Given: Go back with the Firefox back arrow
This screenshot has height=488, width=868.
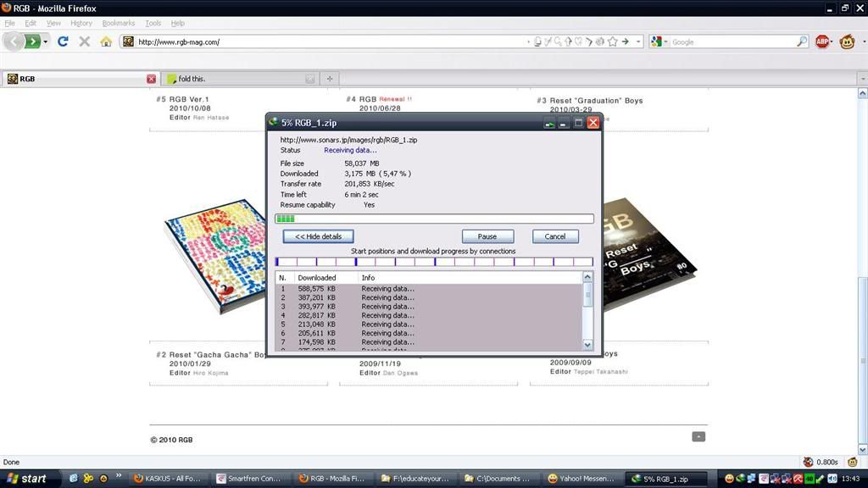Looking at the screenshot, I should [x=14, y=41].
